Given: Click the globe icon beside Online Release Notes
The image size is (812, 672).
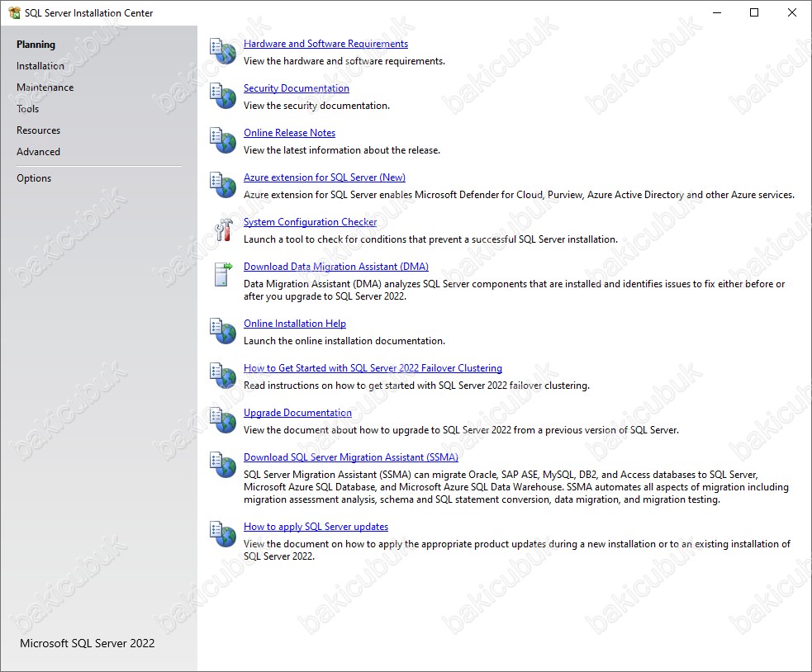Looking at the screenshot, I should (x=223, y=140).
